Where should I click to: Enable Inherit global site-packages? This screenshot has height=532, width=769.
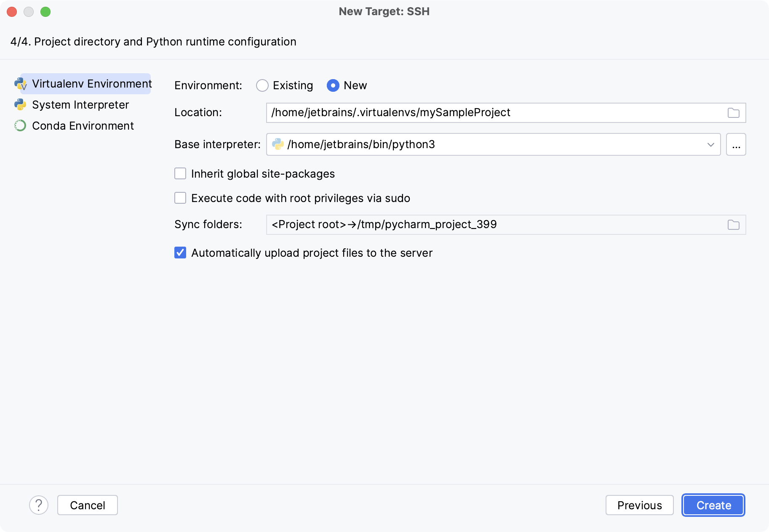(x=180, y=173)
